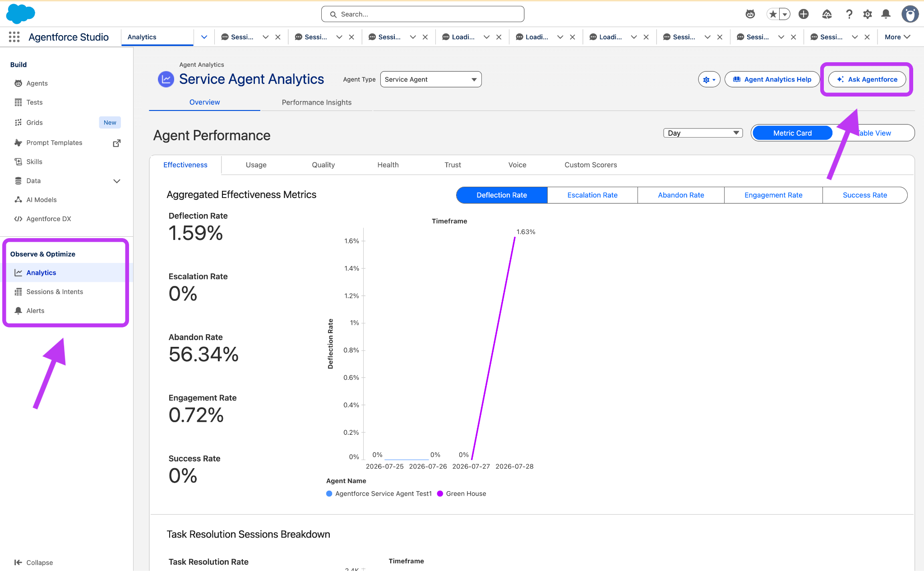Show the Success Rate chart
Viewport: 924px width, 571px height.
pyautogui.click(x=865, y=195)
